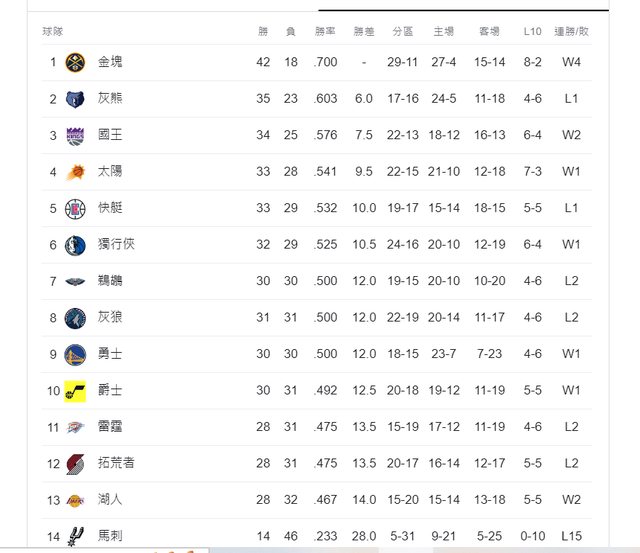Click the Clippers team logo
Image resolution: width=640 pixels, height=553 pixels.
[75, 209]
